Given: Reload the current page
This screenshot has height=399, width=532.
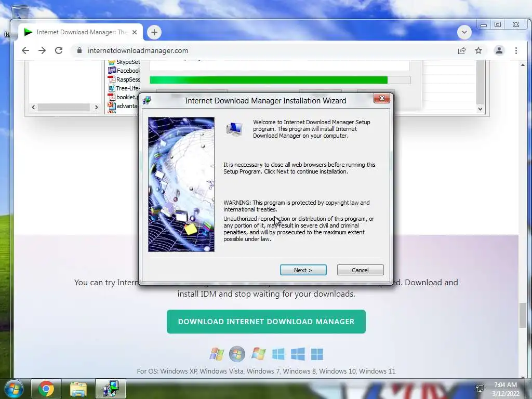Looking at the screenshot, I should pos(59,50).
